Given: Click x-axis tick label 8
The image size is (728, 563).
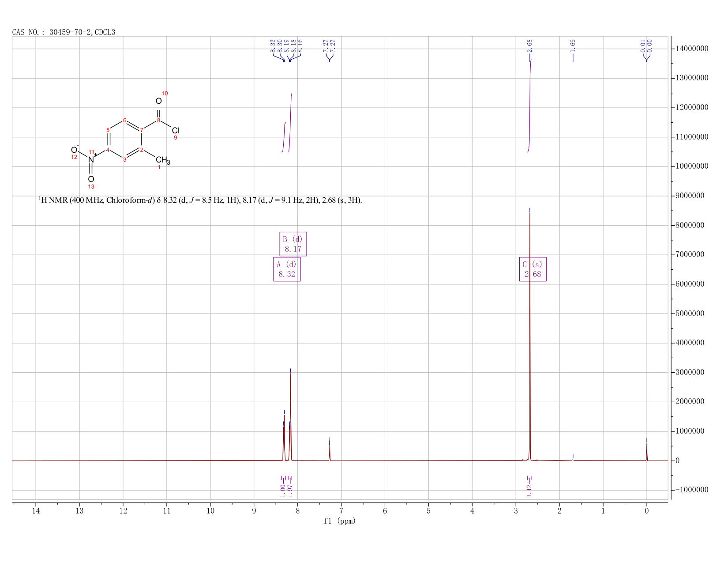Looking at the screenshot, I should 298,511.
